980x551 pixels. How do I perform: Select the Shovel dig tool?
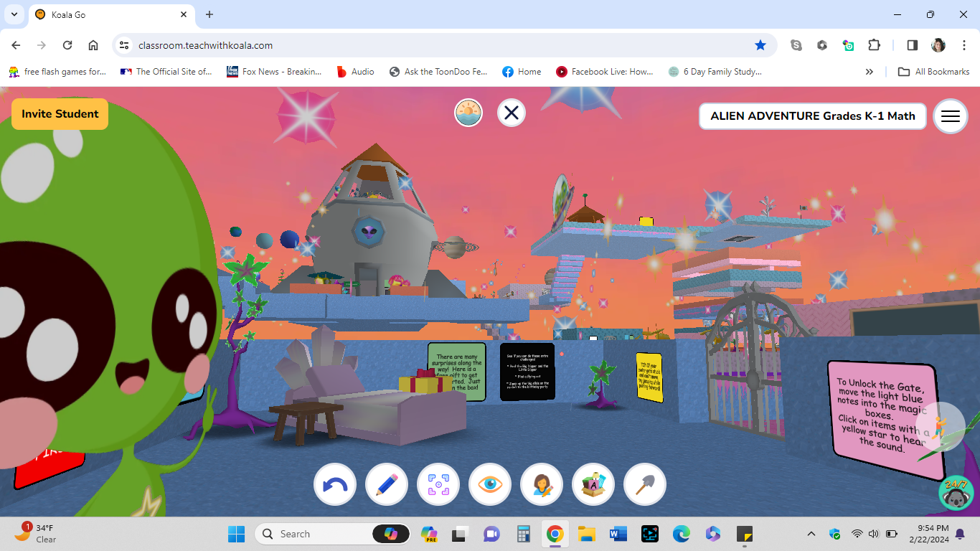click(x=645, y=484)
